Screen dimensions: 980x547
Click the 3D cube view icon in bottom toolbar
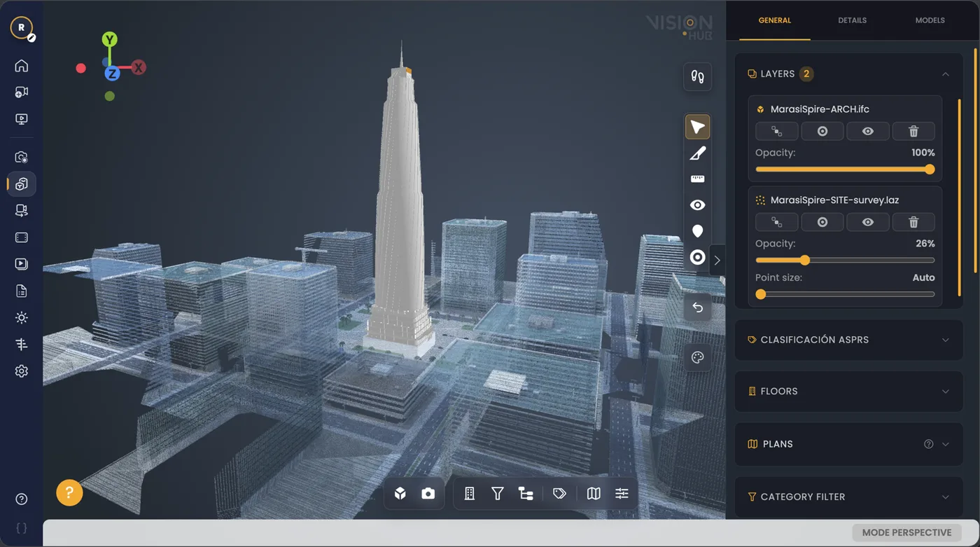[400, 494]
